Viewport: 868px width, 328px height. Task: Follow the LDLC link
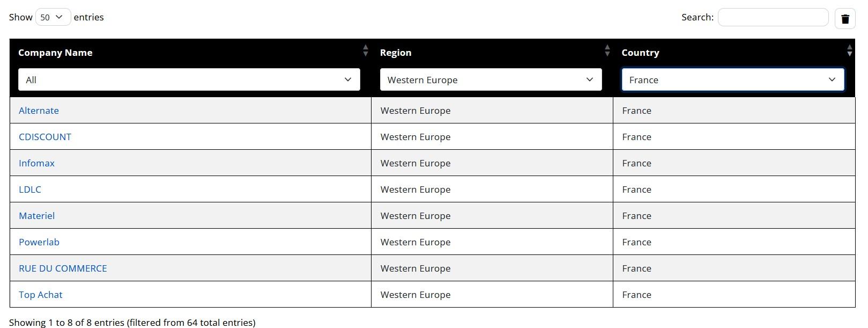(x=30, y=189)
